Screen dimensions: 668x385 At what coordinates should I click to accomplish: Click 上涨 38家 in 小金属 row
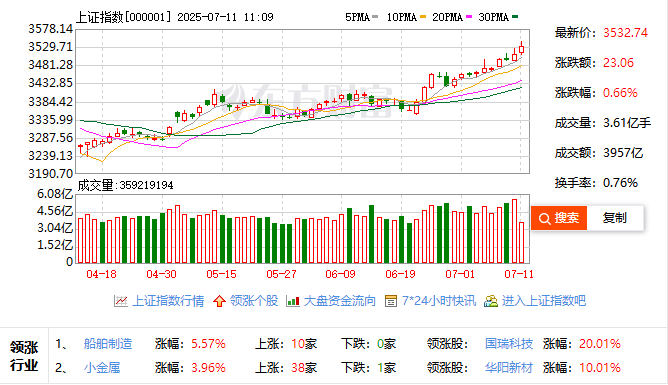pyautogui.click(x=286, y=368)
